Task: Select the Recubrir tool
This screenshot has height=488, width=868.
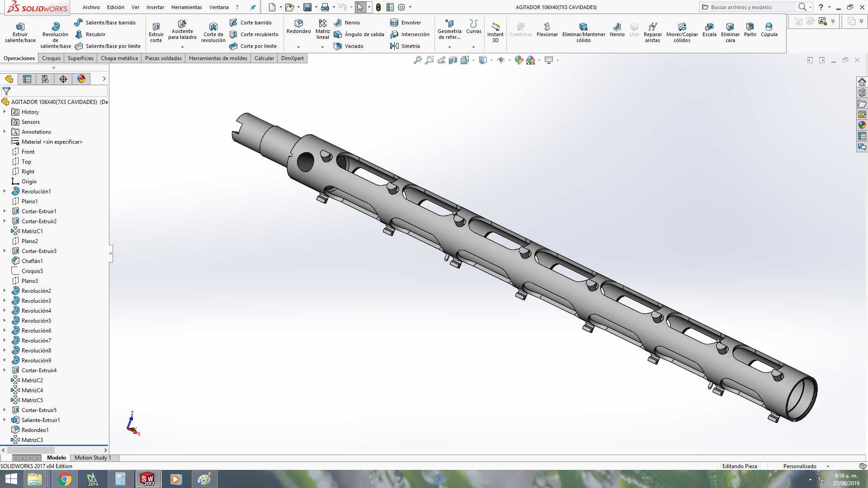Action: click(x=90, y=34)
